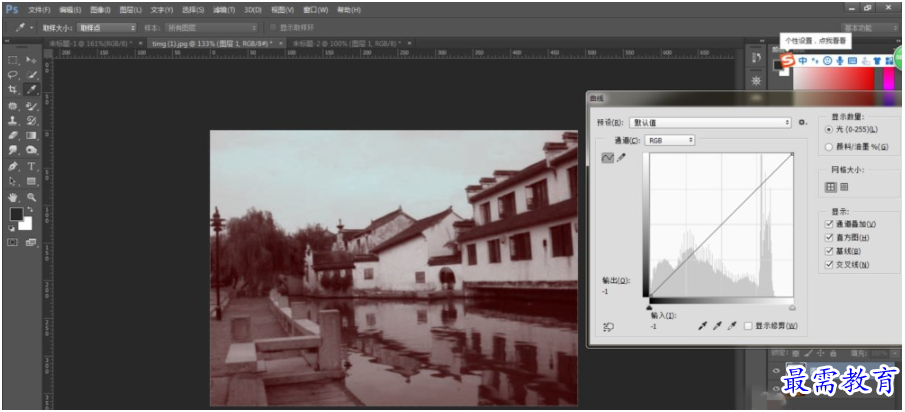Toggle Quick Mask mode
The image size is (905, 412).
click(x=12, y=242)
